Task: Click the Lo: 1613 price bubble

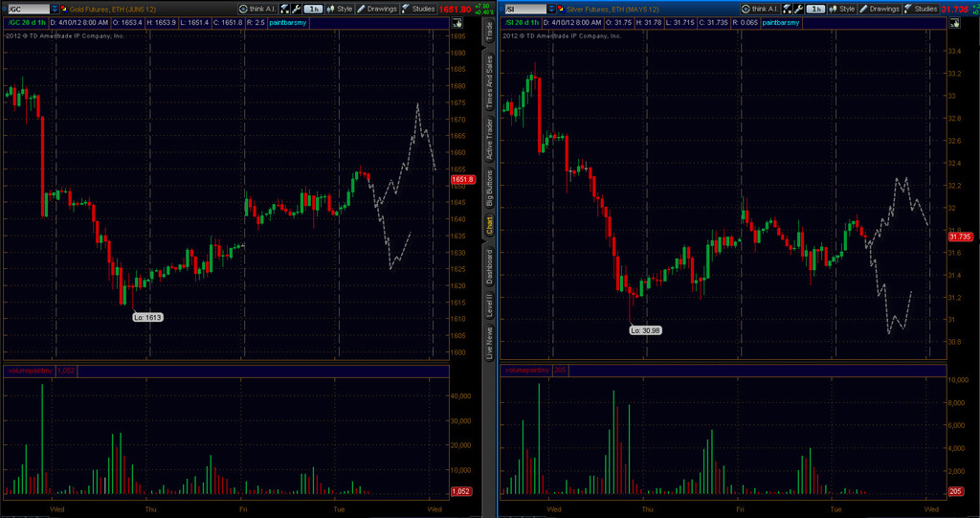Action: point(147,317)
